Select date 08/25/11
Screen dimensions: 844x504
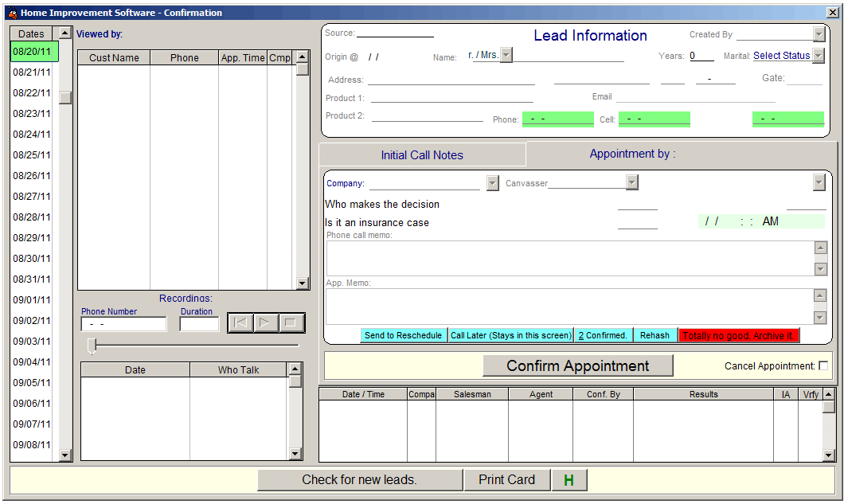tap(33, 155)
